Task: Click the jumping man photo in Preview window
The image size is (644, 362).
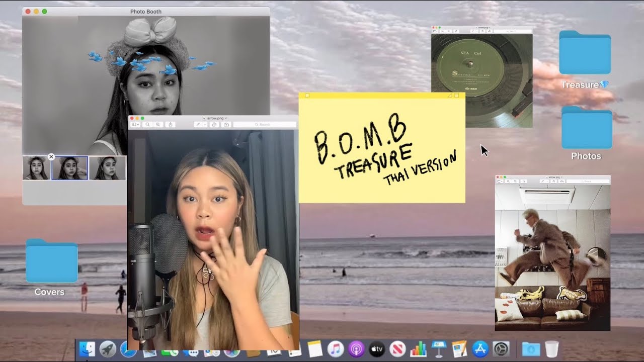Action: [x=552, y=257]
